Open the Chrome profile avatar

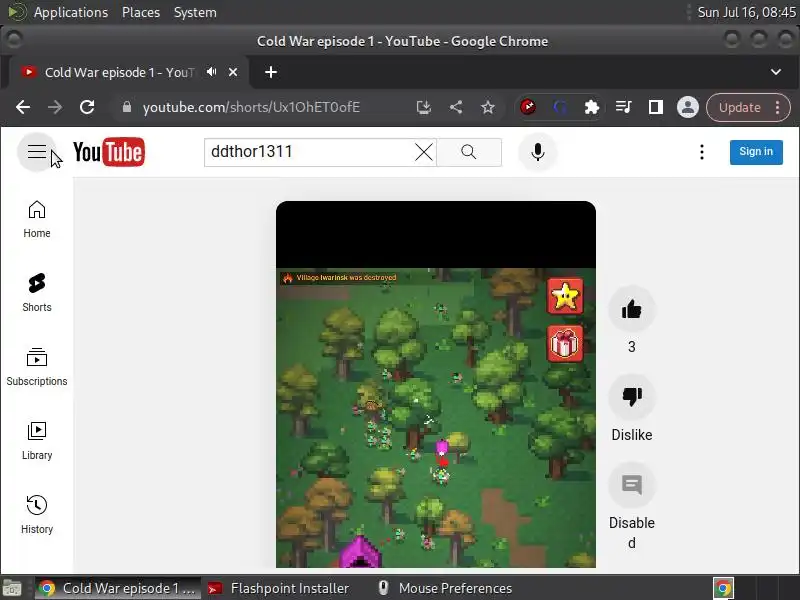click(688, 107)
